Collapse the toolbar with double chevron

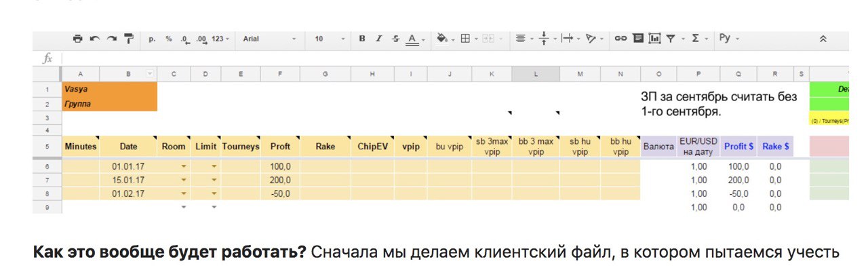pos(823,39)
